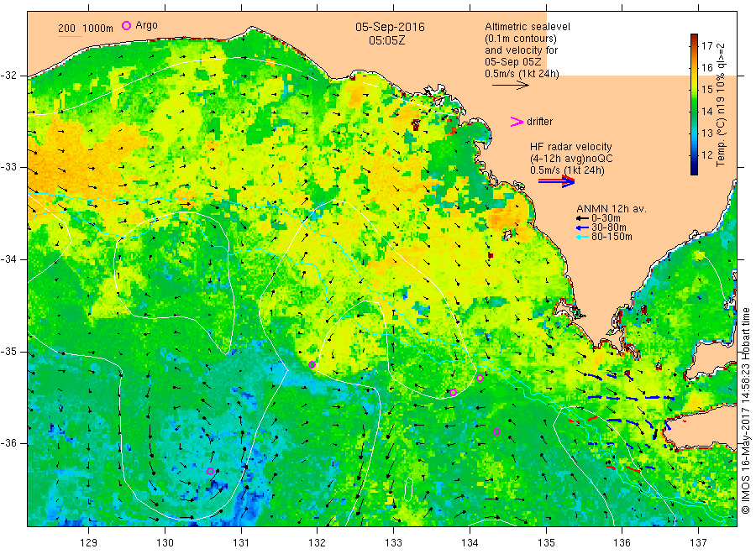Click the -32 latitude axis label
The width and height of the screenshot is (756, 554).
[8, 76]
